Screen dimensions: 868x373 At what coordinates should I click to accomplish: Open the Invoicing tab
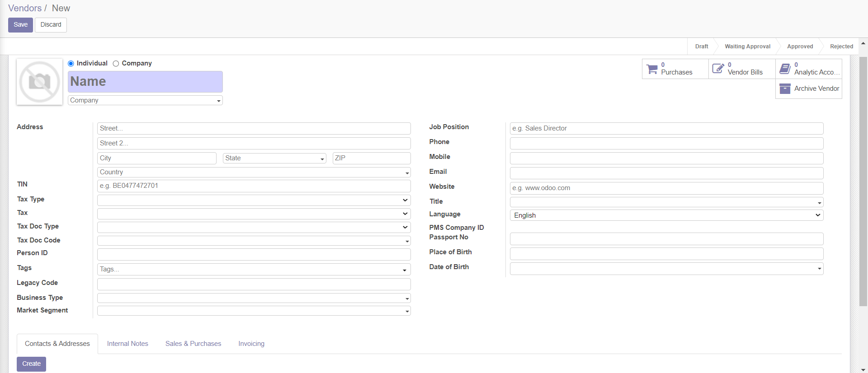pyautogui.click(x=251, y=344)
